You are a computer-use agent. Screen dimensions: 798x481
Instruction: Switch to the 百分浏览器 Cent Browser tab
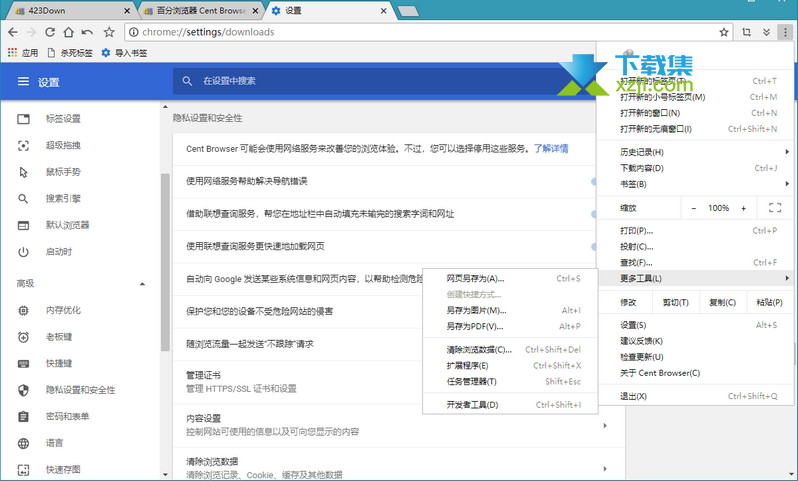pos(201,11)
